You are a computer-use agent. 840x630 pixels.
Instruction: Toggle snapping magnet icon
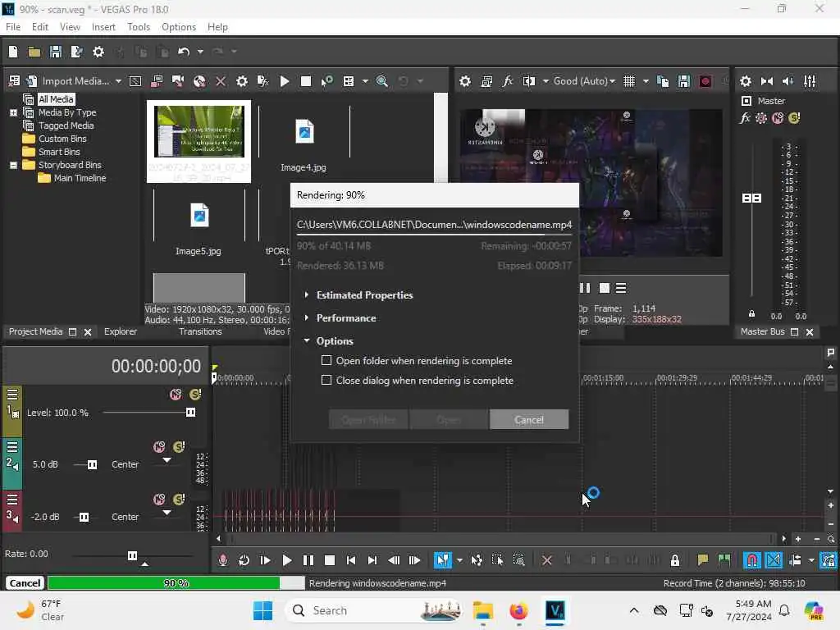pos(752,560)
